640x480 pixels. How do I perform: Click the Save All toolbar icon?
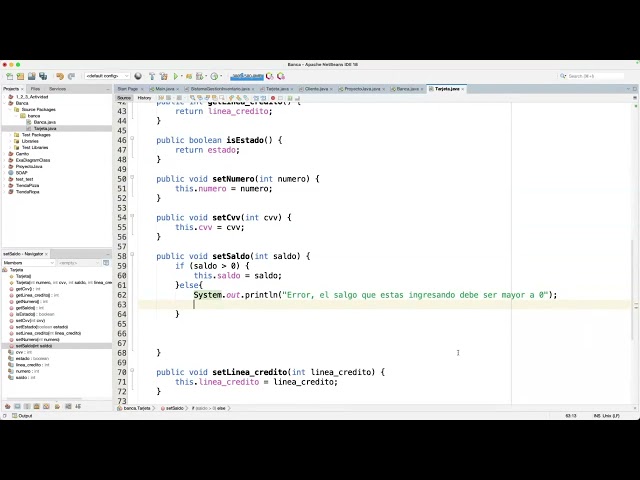[x=43, y=76]
